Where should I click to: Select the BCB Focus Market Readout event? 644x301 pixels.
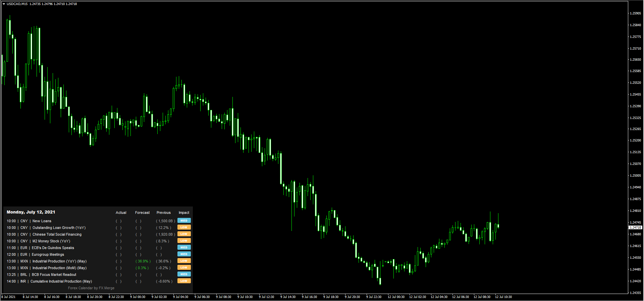[54, 275]
